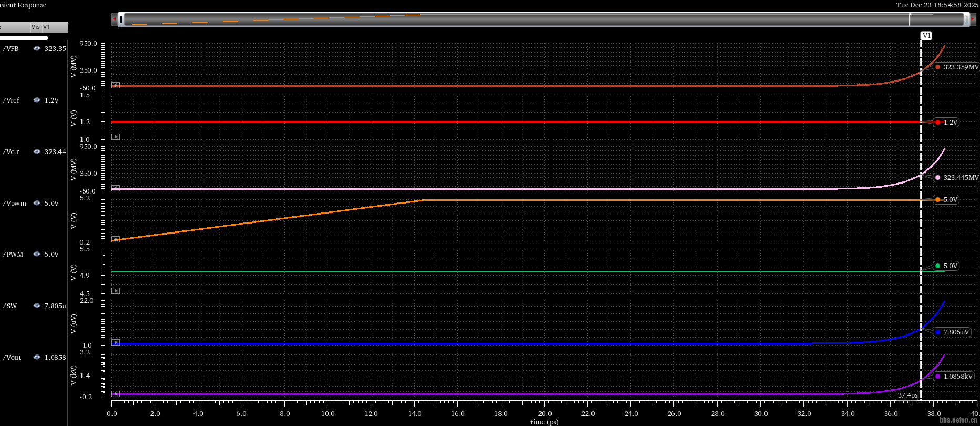980x426 pixels.
Task: Click the V1 column header in signal list
Action: coord(47,27)
